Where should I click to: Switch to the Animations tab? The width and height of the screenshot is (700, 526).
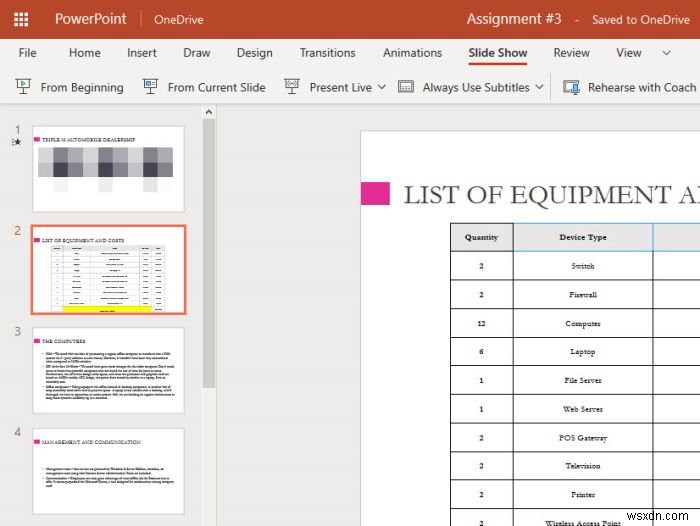pos(412,53)
